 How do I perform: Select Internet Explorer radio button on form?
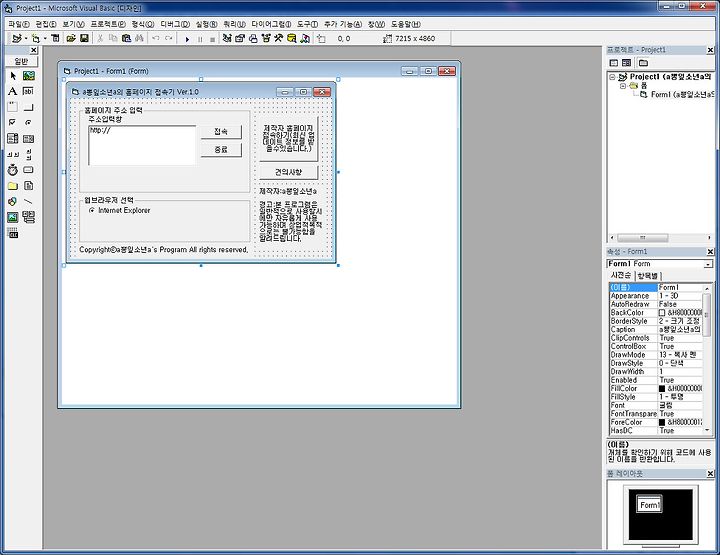pos(92,210)
